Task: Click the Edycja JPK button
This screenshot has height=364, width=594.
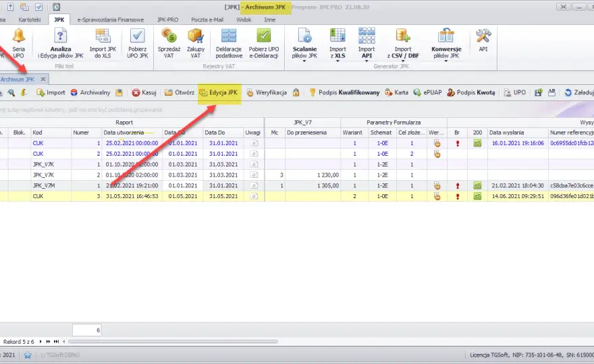Action: [x=219, y=93]
